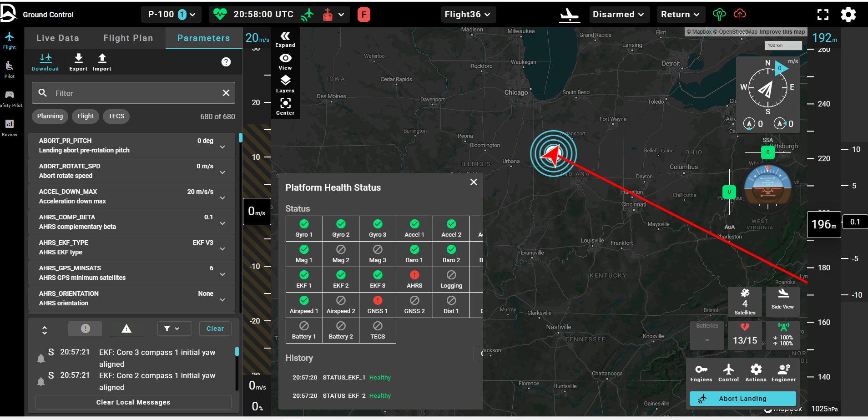The image size is (868, 420).
Task: Click the Import parameters icon
Action: [x=102, y=62]
